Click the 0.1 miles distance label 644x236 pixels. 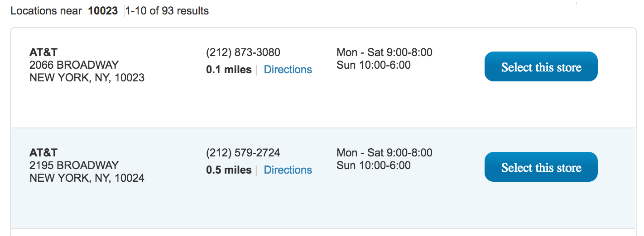point(229,70)
